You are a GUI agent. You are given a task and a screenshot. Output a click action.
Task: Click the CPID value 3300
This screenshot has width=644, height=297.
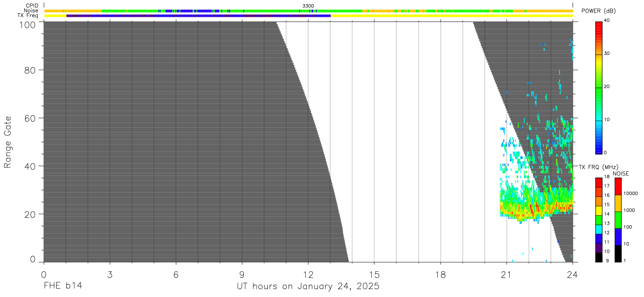pos(308,6)
